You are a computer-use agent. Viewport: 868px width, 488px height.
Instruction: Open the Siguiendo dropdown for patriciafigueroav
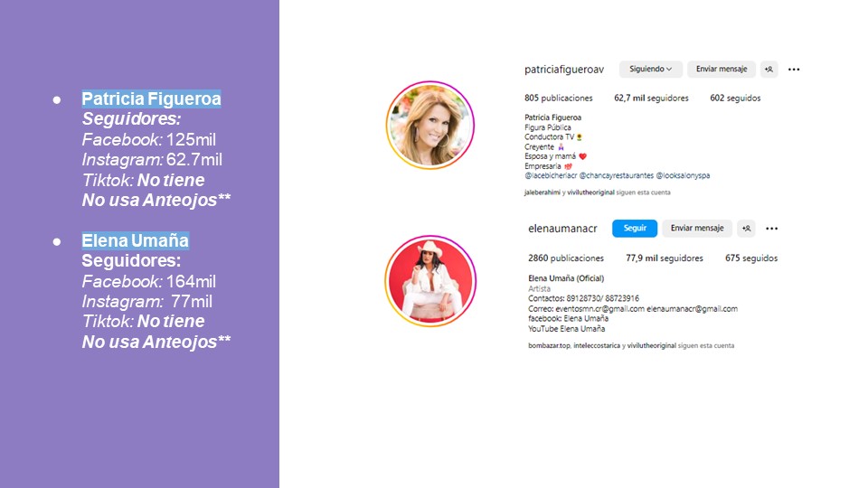pos(650,70)
